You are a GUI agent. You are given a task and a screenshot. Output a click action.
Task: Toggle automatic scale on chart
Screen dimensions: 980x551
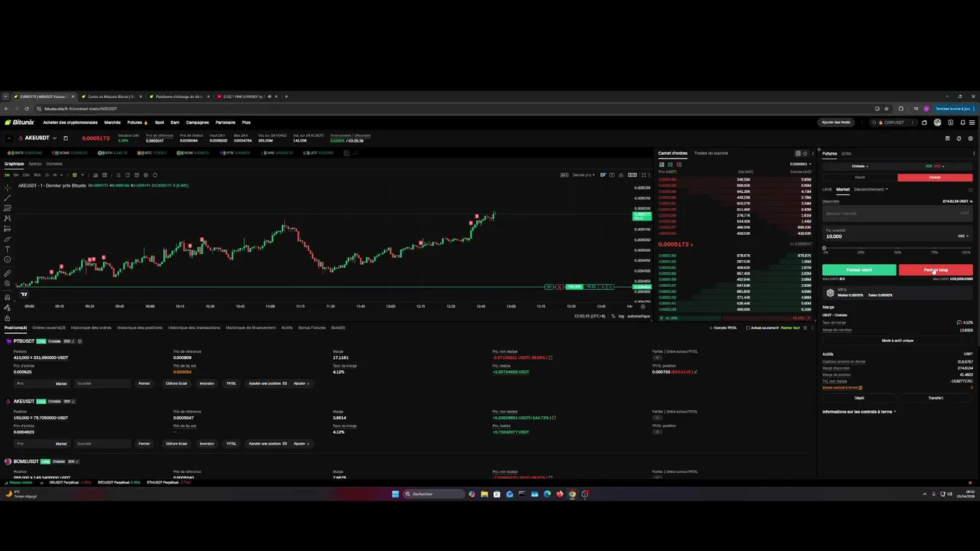639,316
